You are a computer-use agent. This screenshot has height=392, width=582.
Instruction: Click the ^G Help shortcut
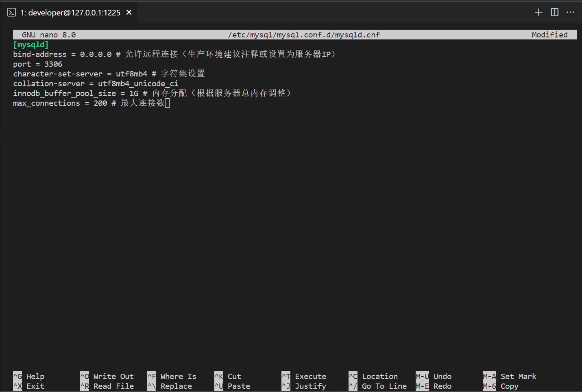[29, 377]
